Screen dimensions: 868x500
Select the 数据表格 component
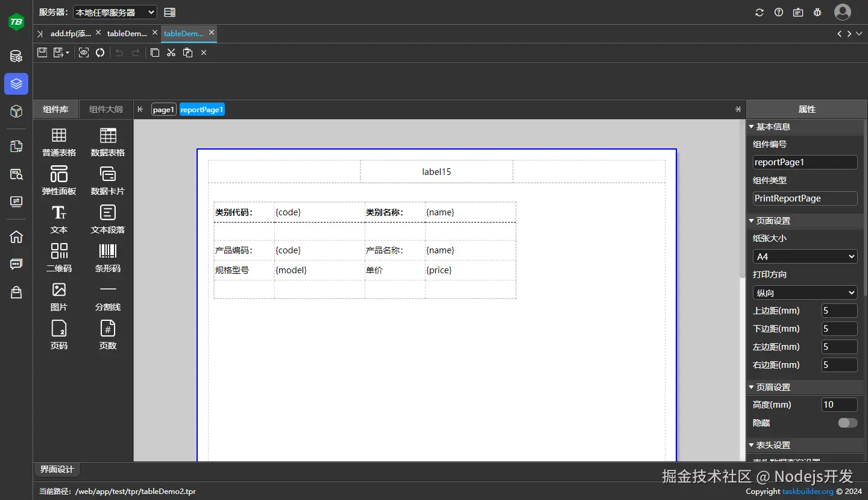click(x=108, y=142)
